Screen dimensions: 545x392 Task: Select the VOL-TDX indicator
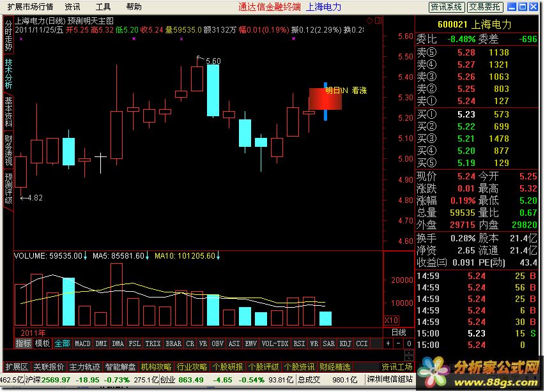tap(275, 343)
